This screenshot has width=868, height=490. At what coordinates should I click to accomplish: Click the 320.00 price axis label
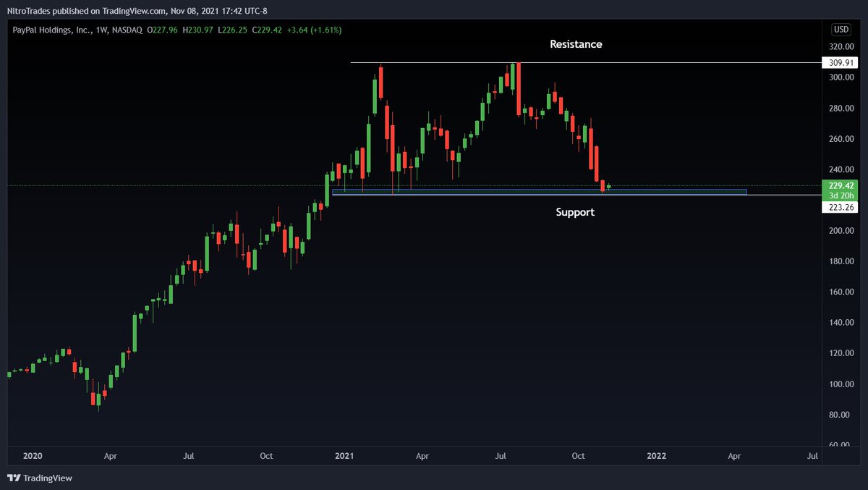(841, 46)
